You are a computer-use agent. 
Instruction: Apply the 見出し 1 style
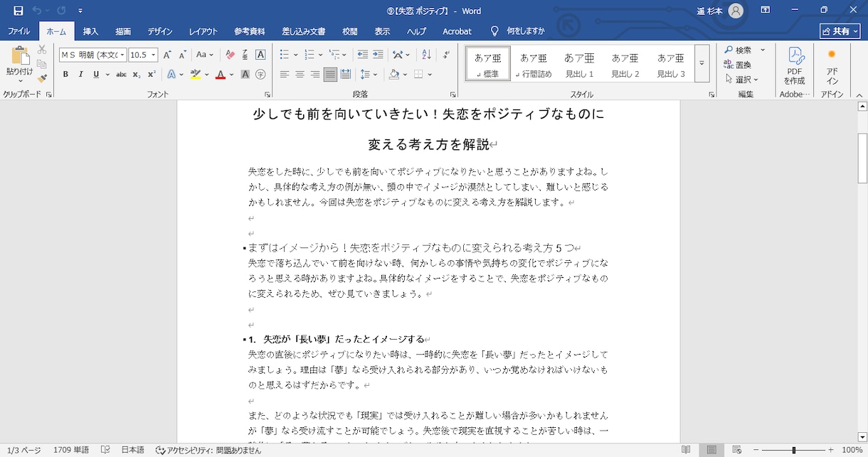coord(580,64)
